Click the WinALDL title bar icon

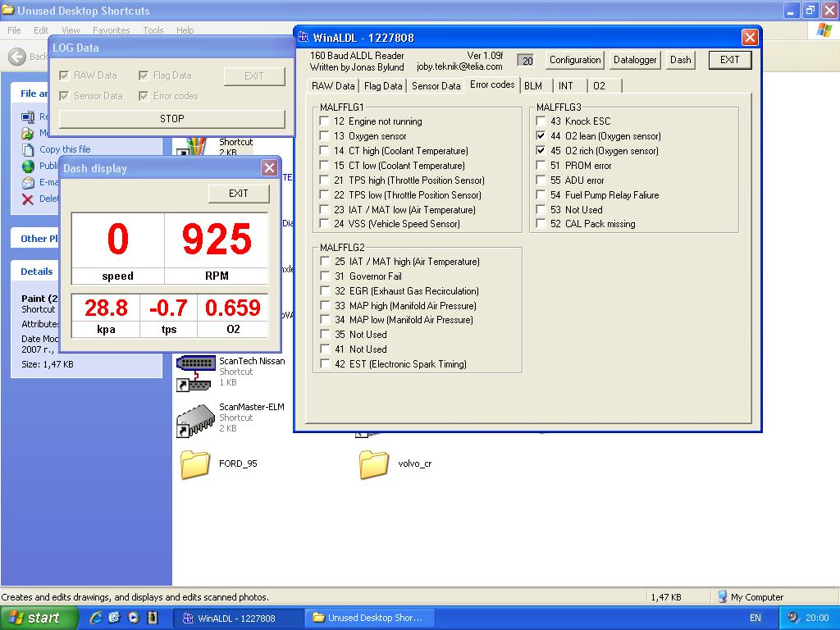(x=304, y=38)
